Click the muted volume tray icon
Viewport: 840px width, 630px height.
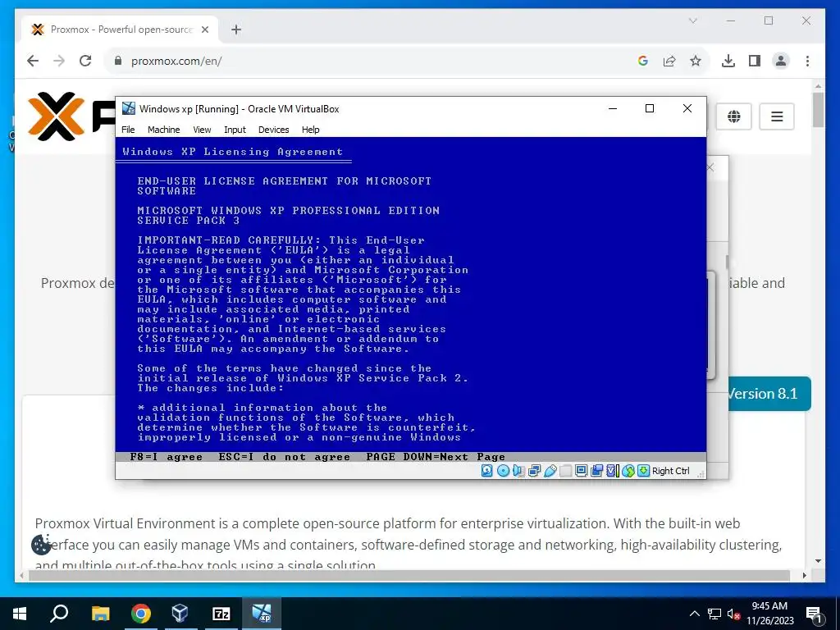[733, 614]
